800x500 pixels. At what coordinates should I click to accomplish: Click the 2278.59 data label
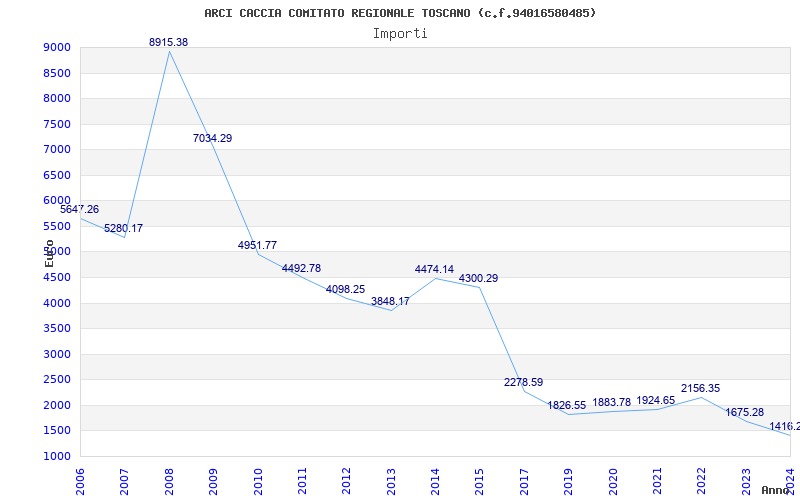[523, 382]
